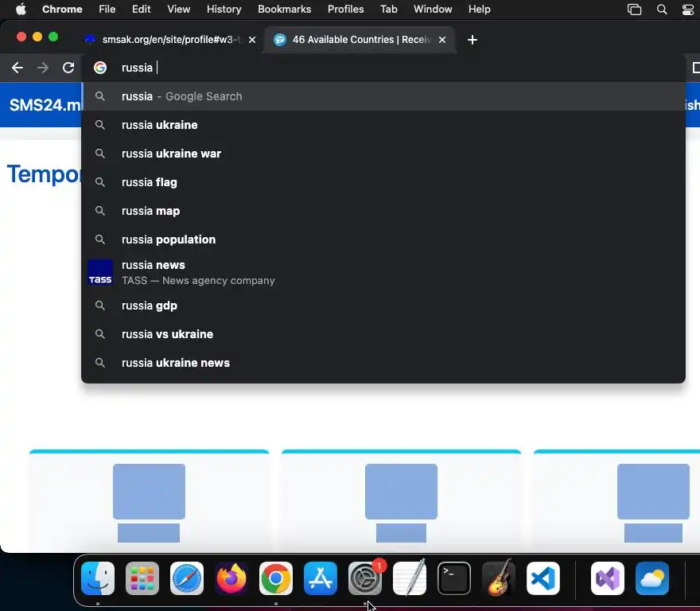Open the Bookmarks menu

click(285, 10)
